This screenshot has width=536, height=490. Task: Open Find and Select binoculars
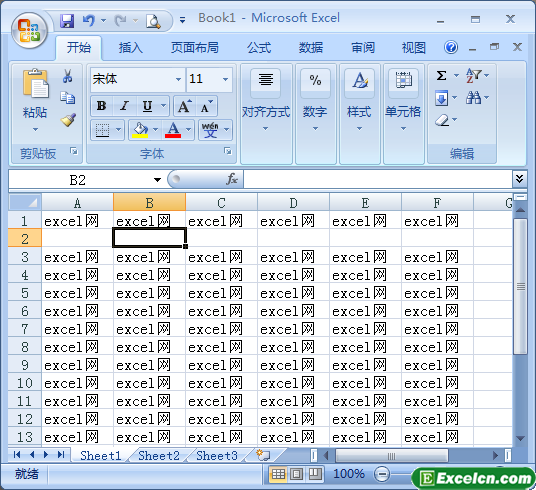click(473, 98)
